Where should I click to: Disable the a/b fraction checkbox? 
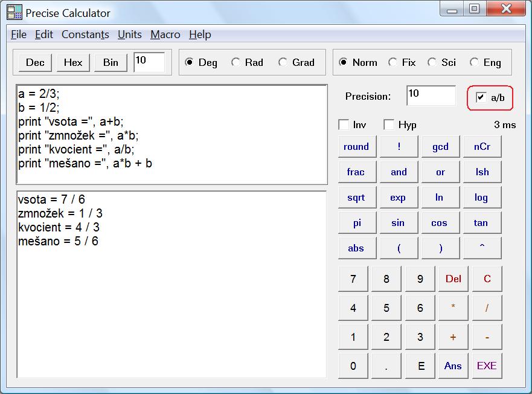[x=481, y=97]
